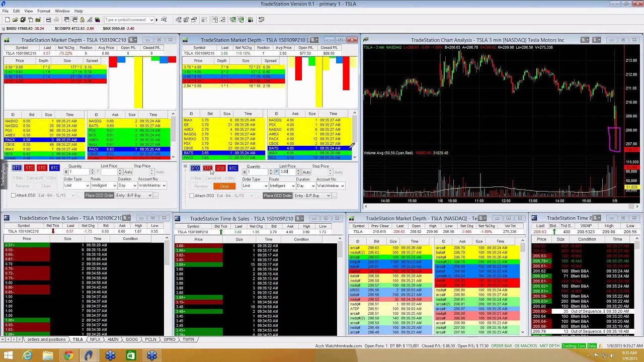Click the Size header in C210 depth table
644x362 pixels.
[x=67, y=60]
